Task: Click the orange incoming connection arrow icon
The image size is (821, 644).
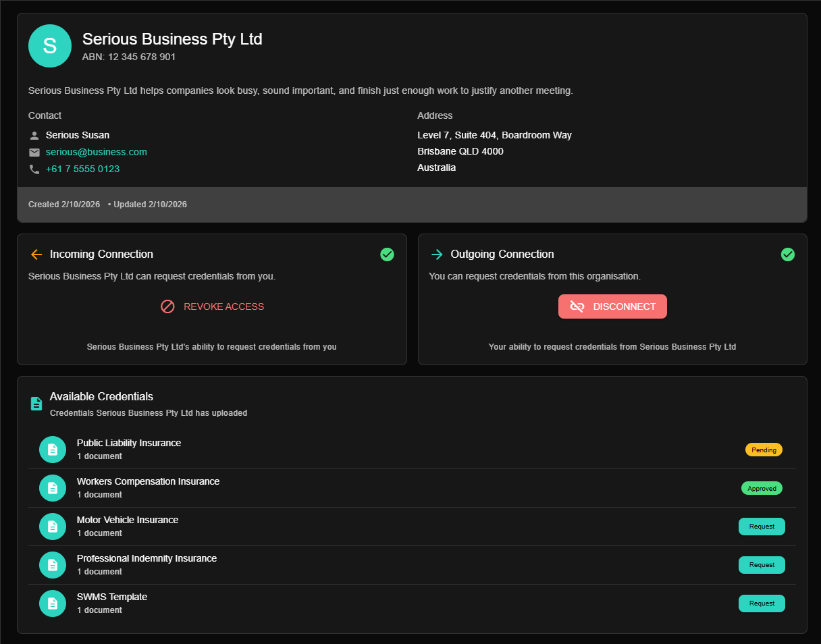Action: click(36, 254)
